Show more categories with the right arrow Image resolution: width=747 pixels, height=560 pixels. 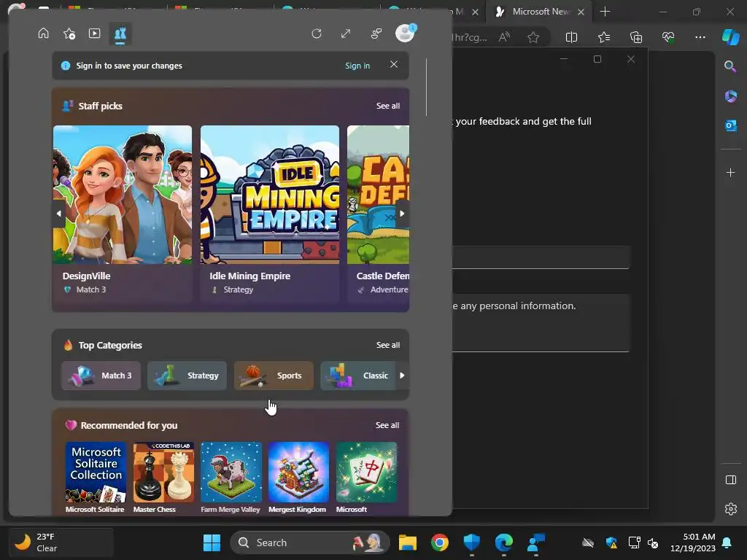click(402, 376)
